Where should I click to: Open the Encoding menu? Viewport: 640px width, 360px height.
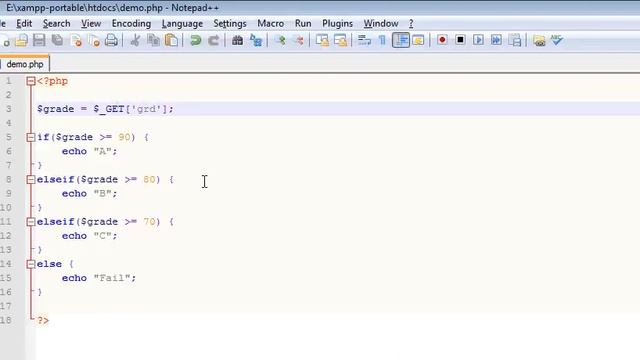131,24
